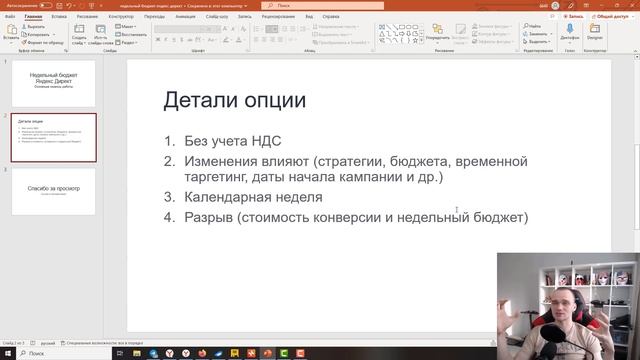Click Вырезать (cut) in clipboard group
This screenshot has height=360, width=640.
[x=33, y=27]
